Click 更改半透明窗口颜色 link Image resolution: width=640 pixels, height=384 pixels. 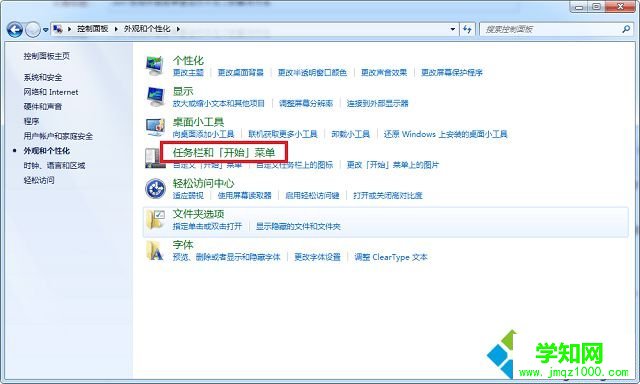click(312, 73)
